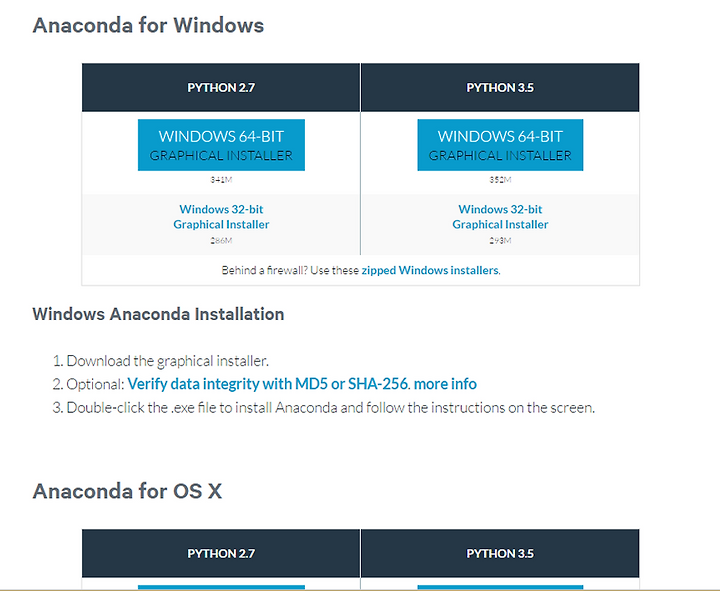Click the more info link
Screen dimensions: 720x591
click(x=445, y=384)
